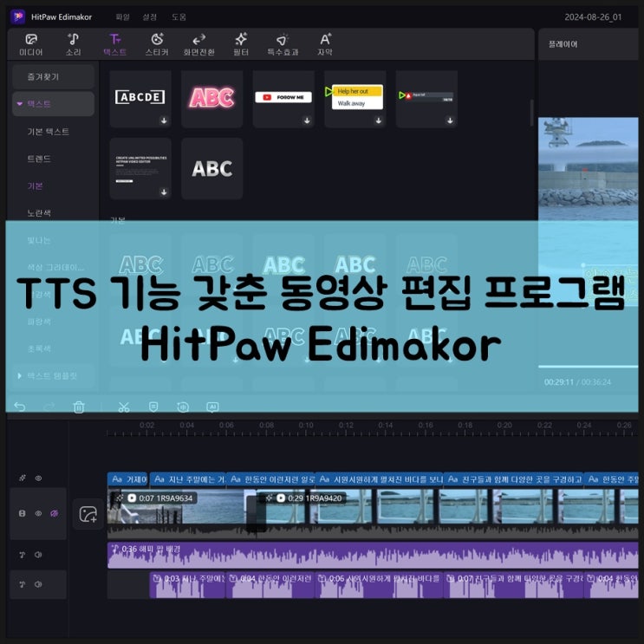This screenshot has height=644, width=644.
Task: Switch to the 화면전환 tab
Action: tap(198, 45)
